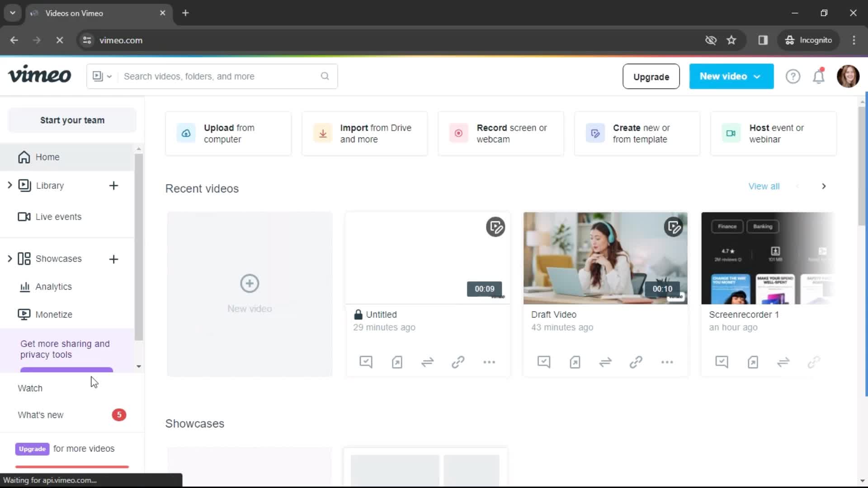Screen dimensions: 868x488
Task: Click the Upload from computer icon
Action: (185, 133)
